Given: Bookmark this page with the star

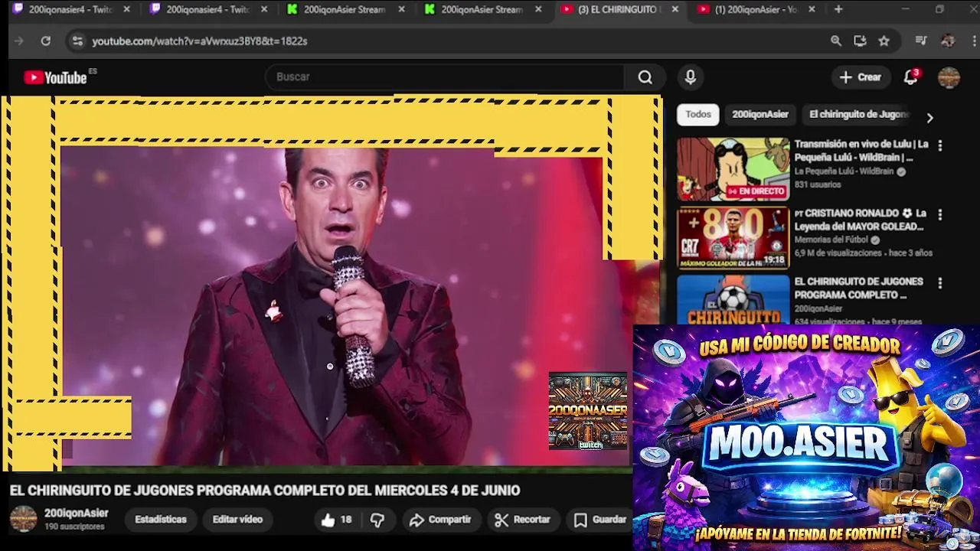Looking at the screenshot, I should pyautogui.click(x=884, y=41).
